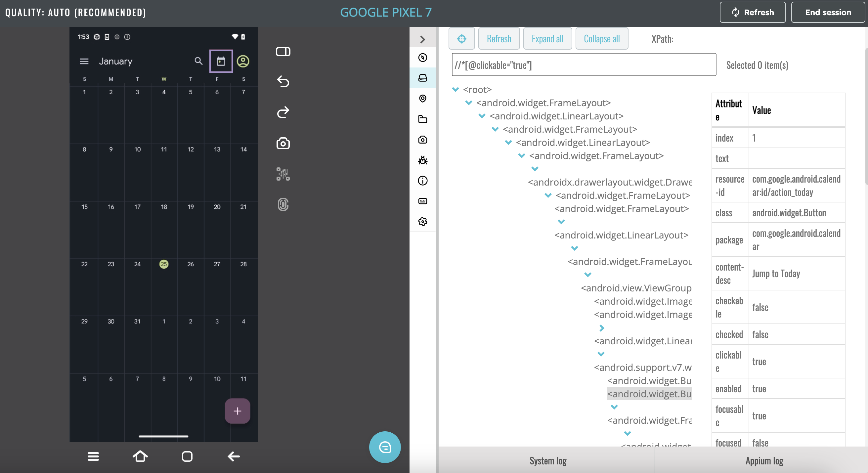
Task: Open the System log tab
Action: (x=548, y=460)
